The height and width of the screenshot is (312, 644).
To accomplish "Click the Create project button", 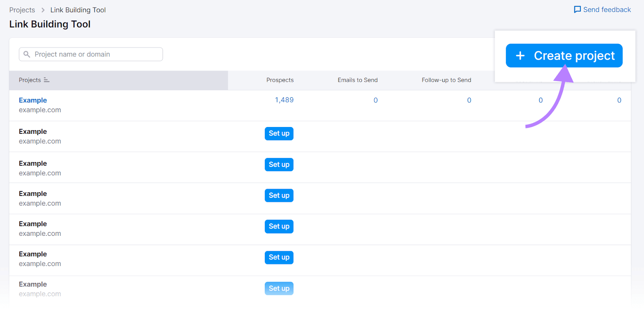I will pyautogui.click(x=564, y=56).
